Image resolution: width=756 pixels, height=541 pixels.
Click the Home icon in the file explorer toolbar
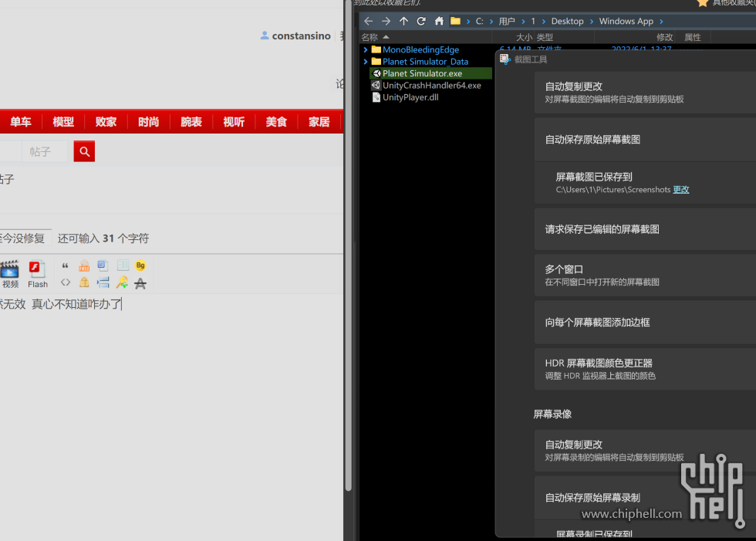pyautogui.click(x=438, y=20)
